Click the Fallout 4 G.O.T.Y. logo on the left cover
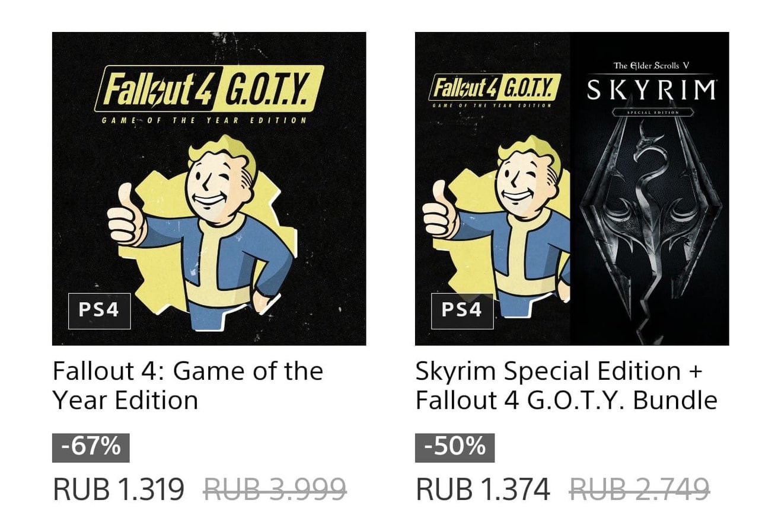Viewport: 759px width, 532px height. tap(209, 88)
